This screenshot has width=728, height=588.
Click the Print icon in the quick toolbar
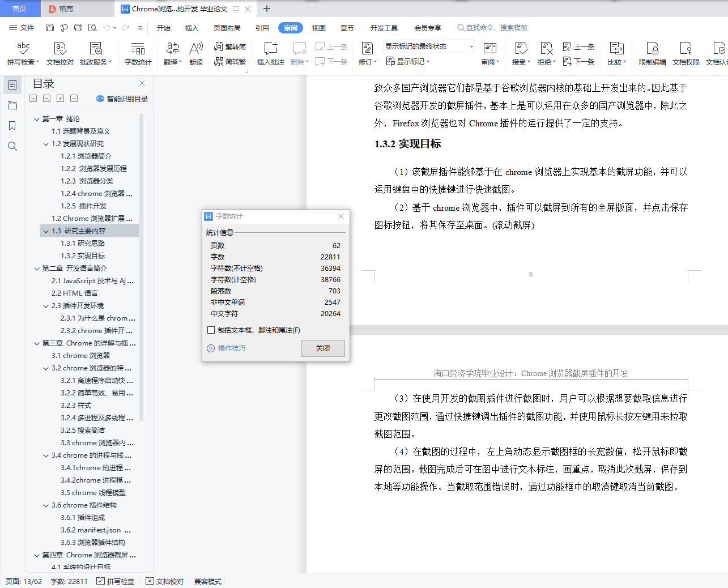[78, 28]
